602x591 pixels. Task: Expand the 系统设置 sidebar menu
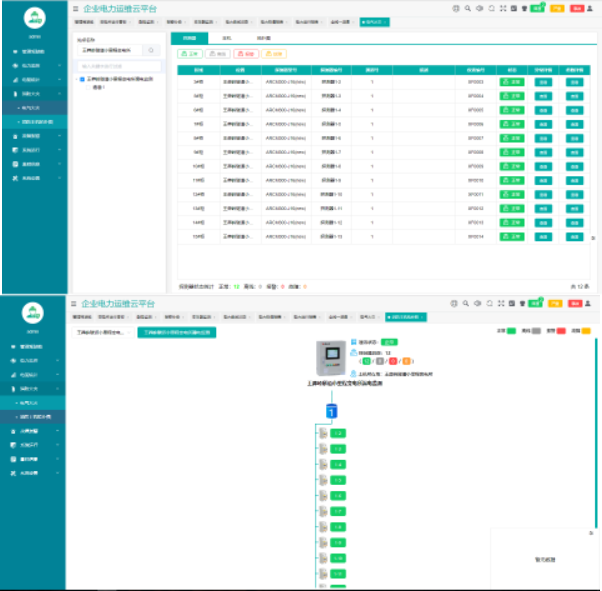32,177
